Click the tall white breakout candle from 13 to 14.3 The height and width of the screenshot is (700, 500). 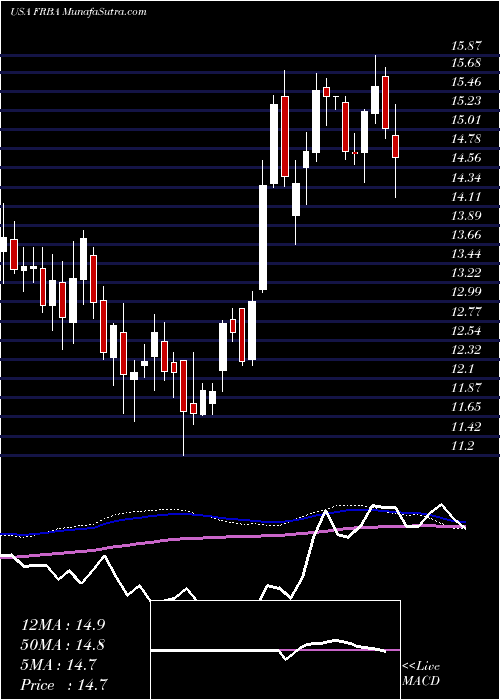263,238
